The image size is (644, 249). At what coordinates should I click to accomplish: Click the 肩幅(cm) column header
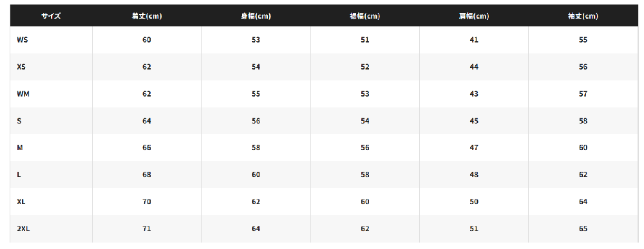pos(474,16)
